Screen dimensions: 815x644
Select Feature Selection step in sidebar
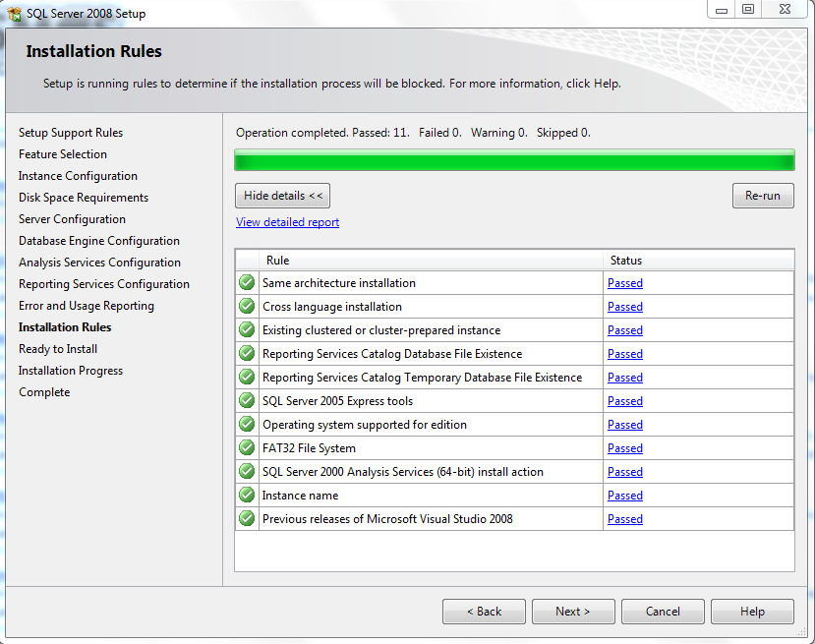(x=63, y=154)
